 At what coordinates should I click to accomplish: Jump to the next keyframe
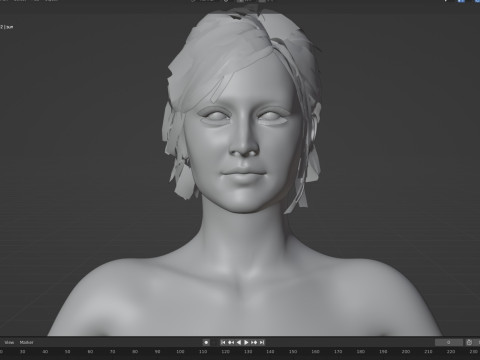pos(254,342)
